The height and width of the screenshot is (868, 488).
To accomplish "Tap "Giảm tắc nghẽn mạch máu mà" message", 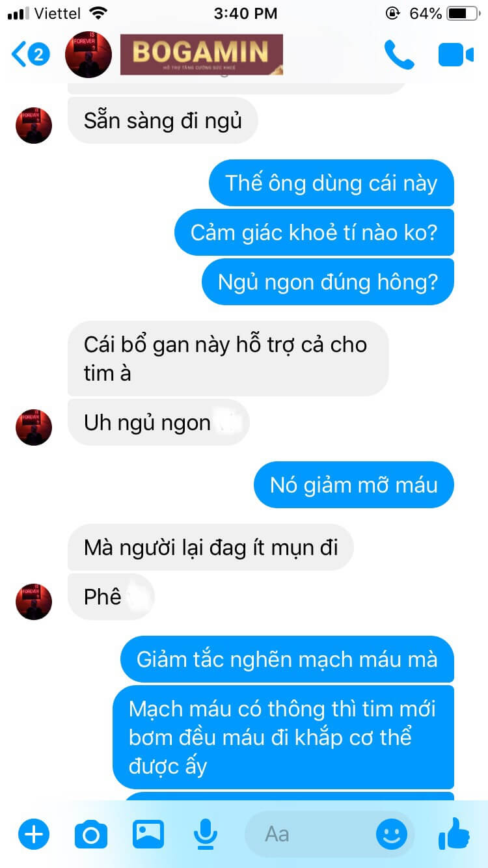I will coord(287,659).
